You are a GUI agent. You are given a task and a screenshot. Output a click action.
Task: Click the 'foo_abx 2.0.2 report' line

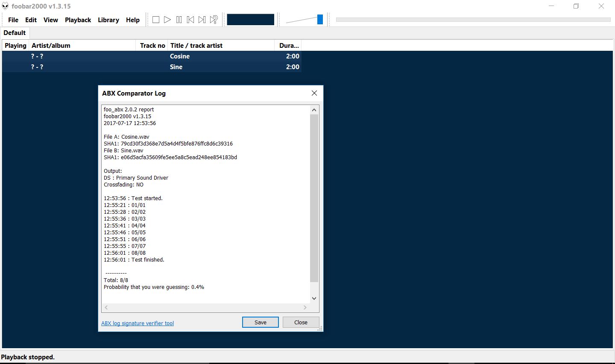pos(129,110)
